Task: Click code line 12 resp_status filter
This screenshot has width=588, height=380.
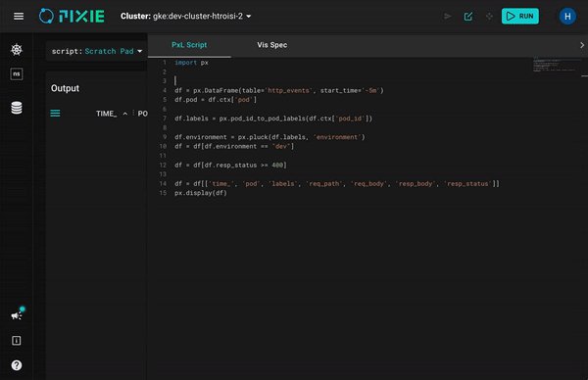Action: point(230,166)
